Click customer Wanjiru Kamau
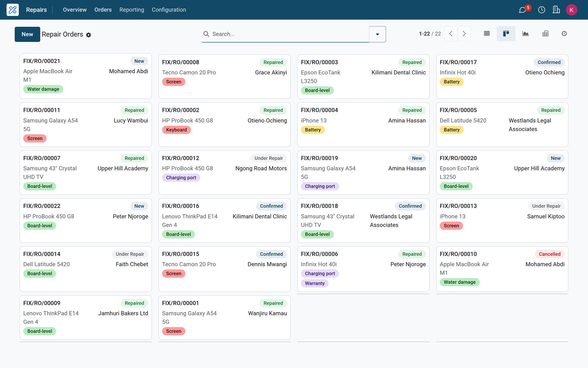This screenshot has height=368, width=588. 268,313
